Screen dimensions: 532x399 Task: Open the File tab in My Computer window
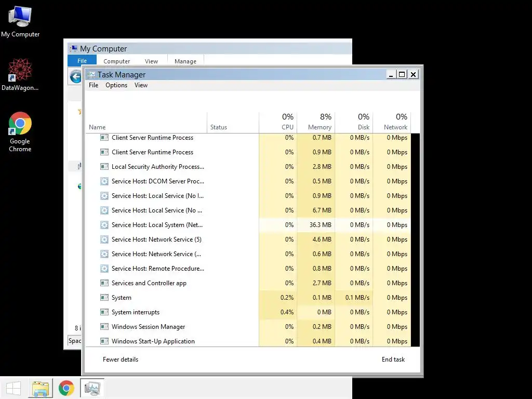tap(82, 61)
